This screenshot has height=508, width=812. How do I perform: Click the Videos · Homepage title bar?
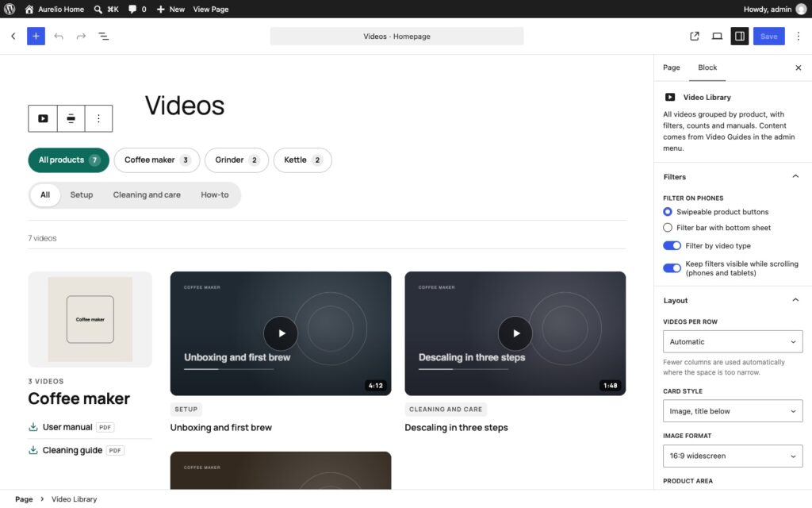[396, 37]
